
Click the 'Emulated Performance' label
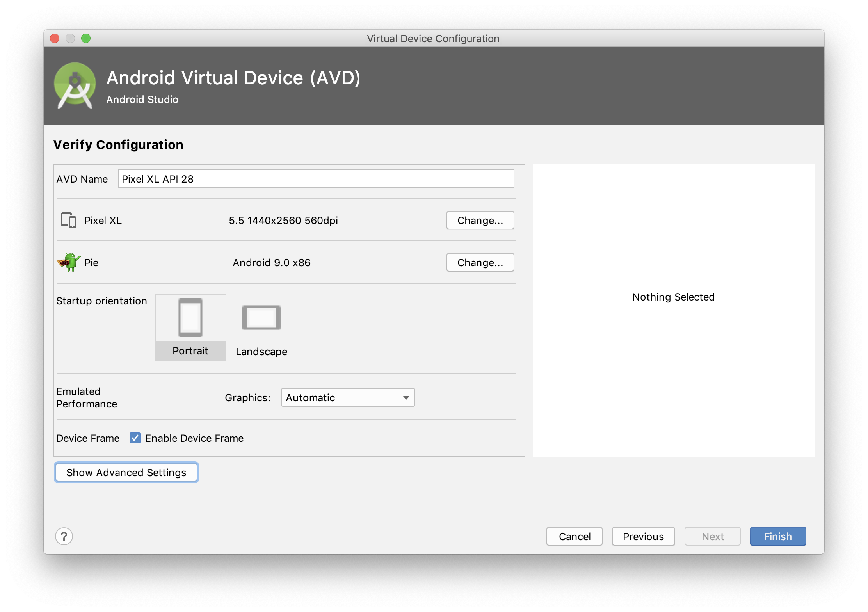[87, 397]
